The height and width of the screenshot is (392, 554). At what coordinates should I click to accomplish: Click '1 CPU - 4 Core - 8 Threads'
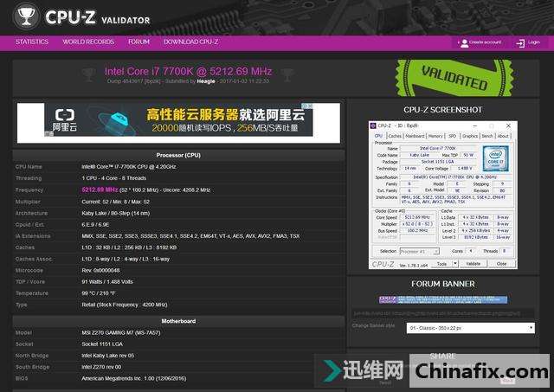(x=113, y=178)
